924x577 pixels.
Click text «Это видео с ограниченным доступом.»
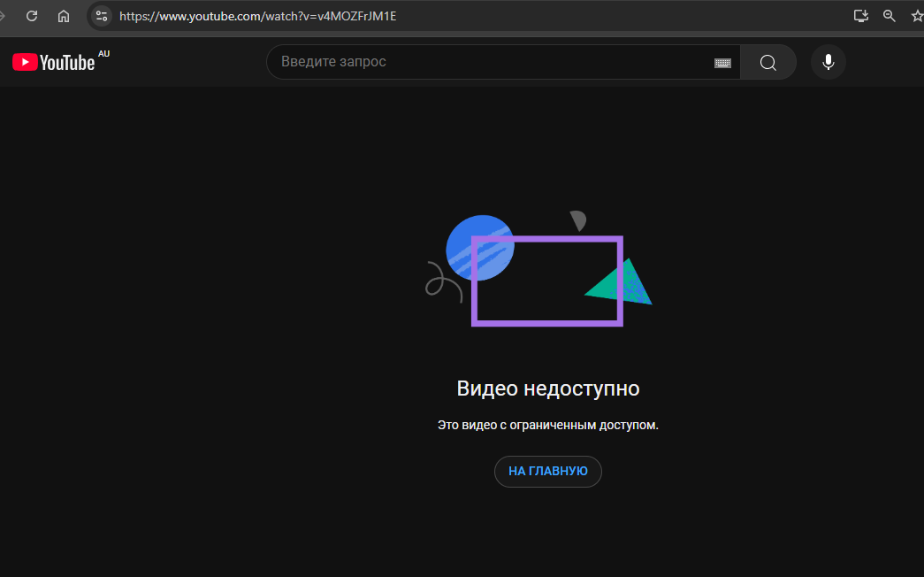548,425
